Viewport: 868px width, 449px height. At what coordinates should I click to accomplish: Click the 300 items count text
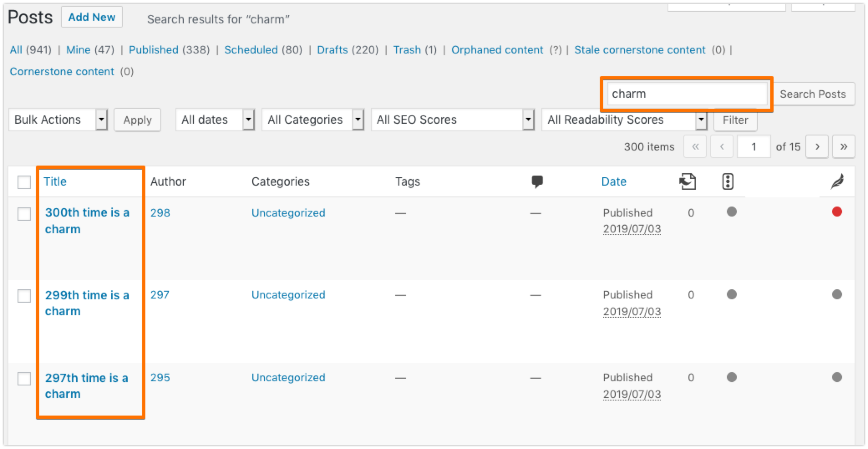649,147
